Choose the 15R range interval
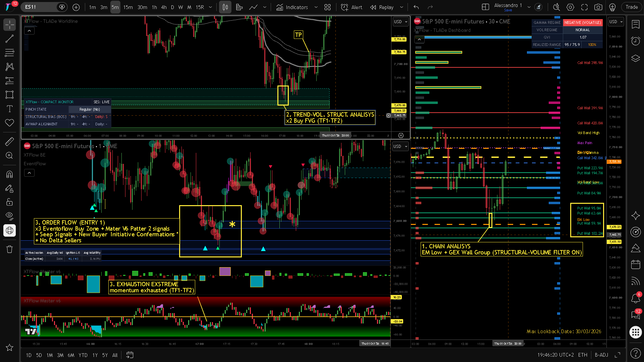Image resolution: width=644 pixels, height=362 pixels. (200, 7)
